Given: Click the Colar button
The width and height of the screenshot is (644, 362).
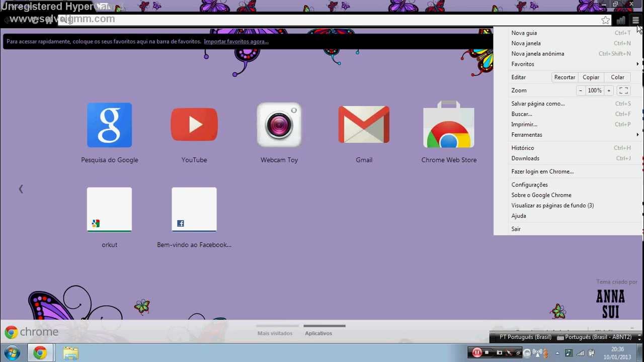Looking at the screenshot, I should 617,77.
